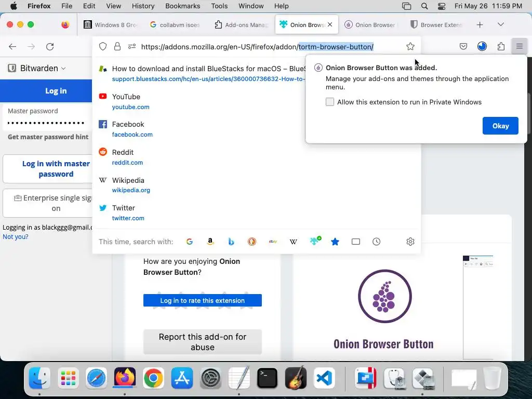Reload the current page
The height and width of the screenshot is (399, 532).
(50, 46)
